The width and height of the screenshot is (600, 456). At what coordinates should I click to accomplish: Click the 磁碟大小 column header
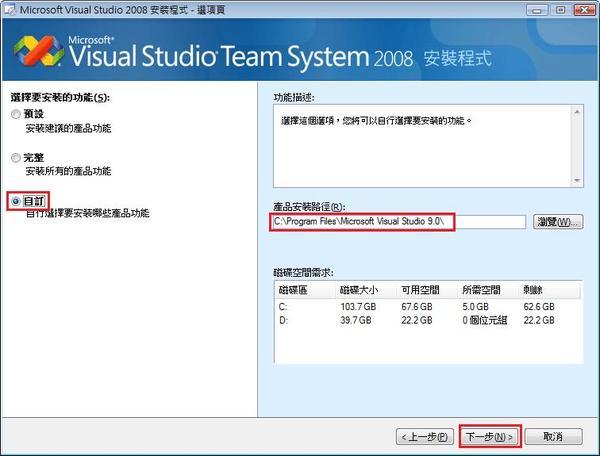[x=366, y=290]
